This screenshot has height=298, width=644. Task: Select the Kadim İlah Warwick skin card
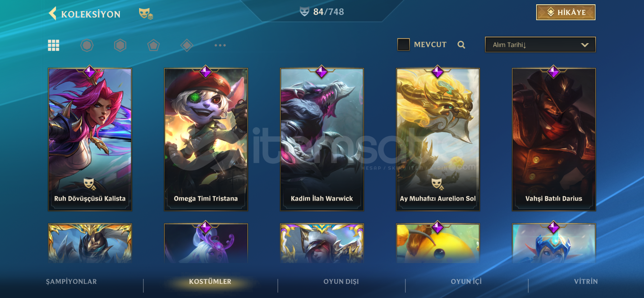[322, 139]
